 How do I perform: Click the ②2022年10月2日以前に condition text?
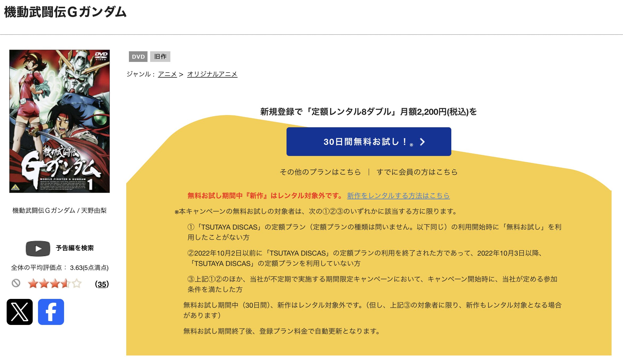coord(365,258)
